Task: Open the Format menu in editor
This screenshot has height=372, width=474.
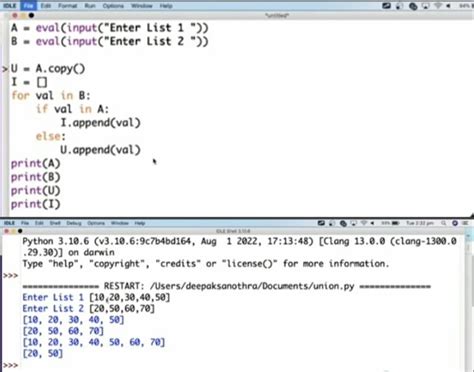Action: [67, 6]
